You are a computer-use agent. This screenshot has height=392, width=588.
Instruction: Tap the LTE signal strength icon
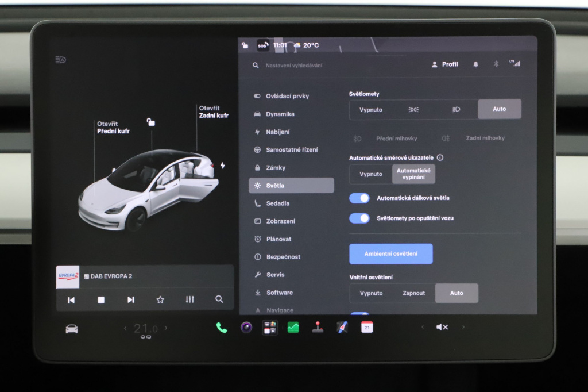(515, 63)
